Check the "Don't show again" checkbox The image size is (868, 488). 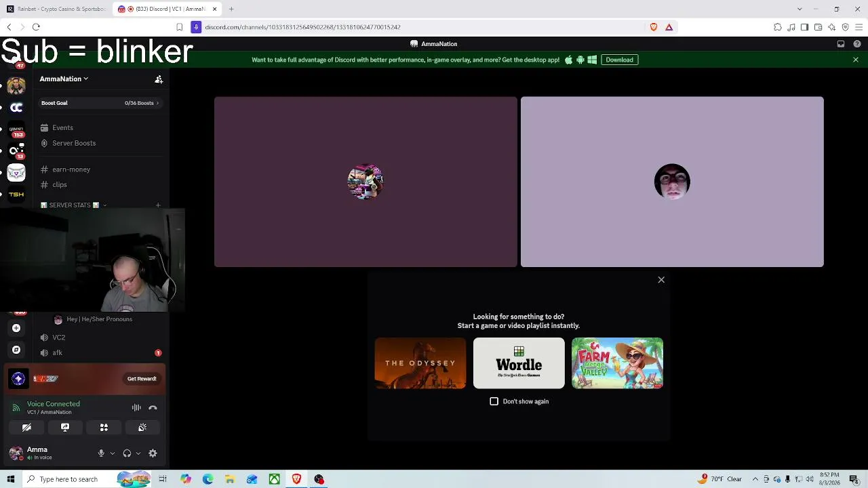[x=494, y=401]
